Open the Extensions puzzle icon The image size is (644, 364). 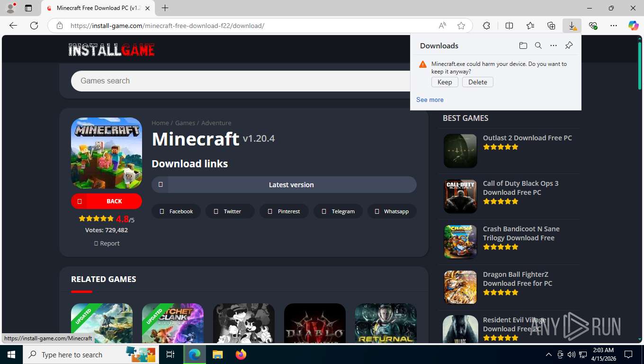click(x=486, y=26)
